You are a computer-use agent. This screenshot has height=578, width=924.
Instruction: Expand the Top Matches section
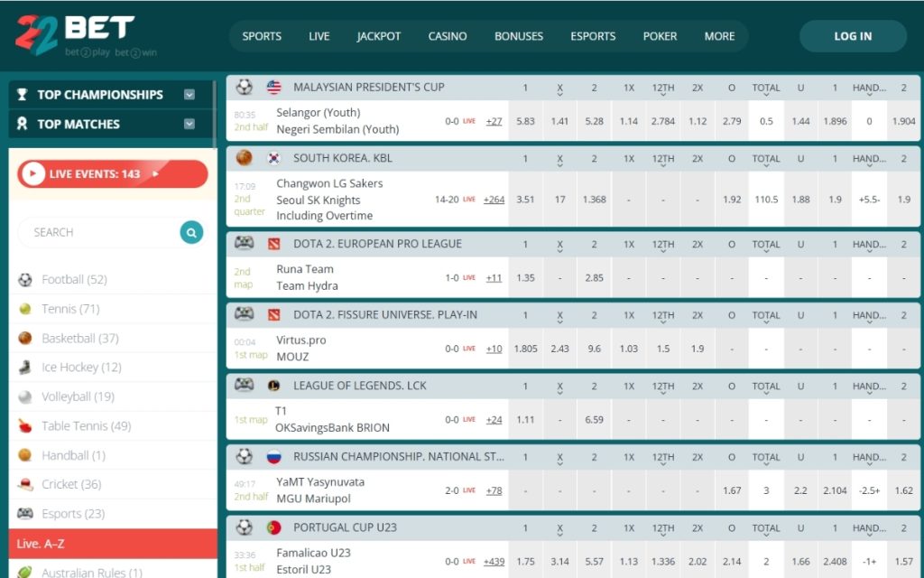click(189, 124)
